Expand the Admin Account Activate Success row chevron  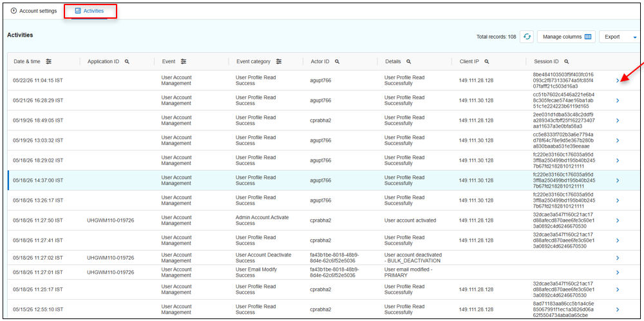click(x=618, y=220)
